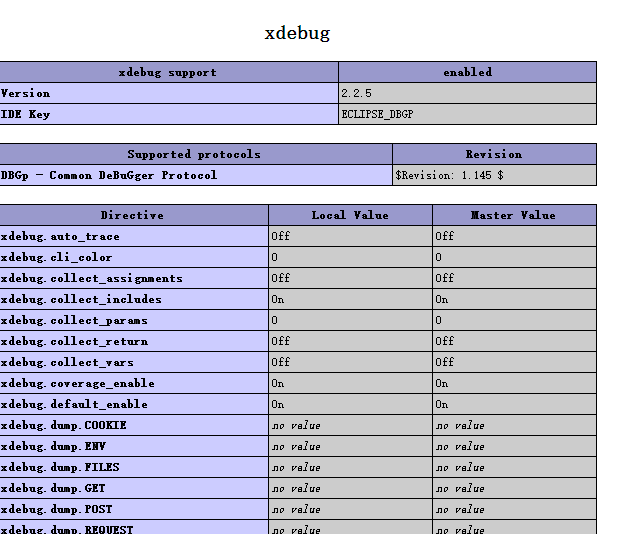Click local 'no value' for xdebug.dump.COOKIE
The width and height of the screenshot is (620, 534).
296,426
